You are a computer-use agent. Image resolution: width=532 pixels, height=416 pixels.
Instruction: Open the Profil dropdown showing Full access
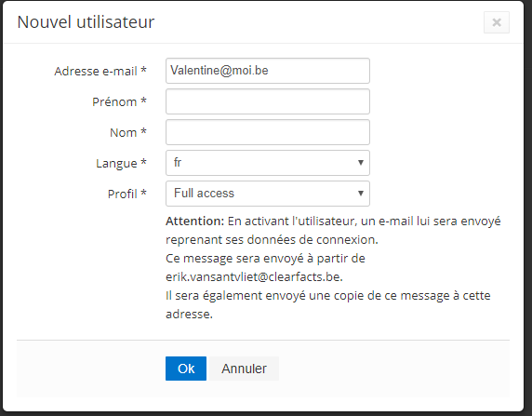coord(268,194)
